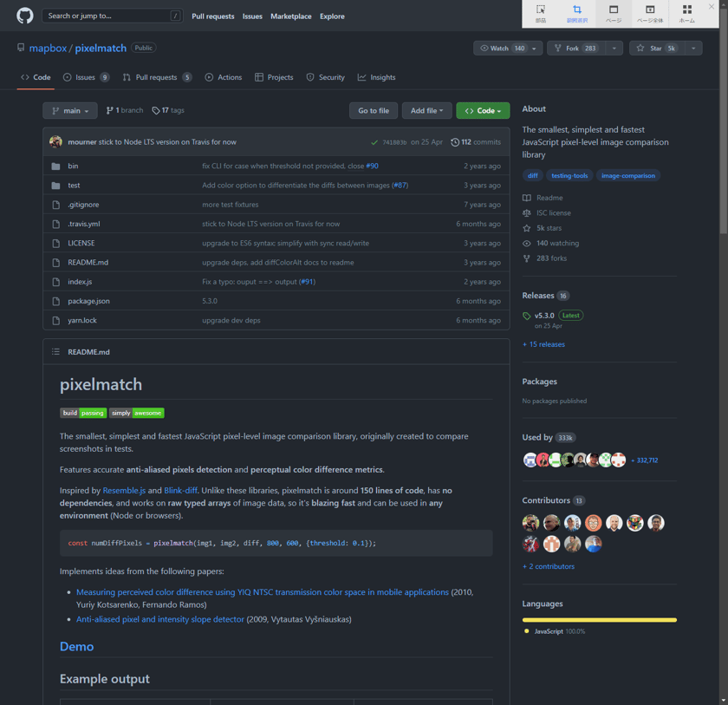Expand the Fork dropdown arrow
The width and height of the screenshot is (728, 705).
click(614, 49)
